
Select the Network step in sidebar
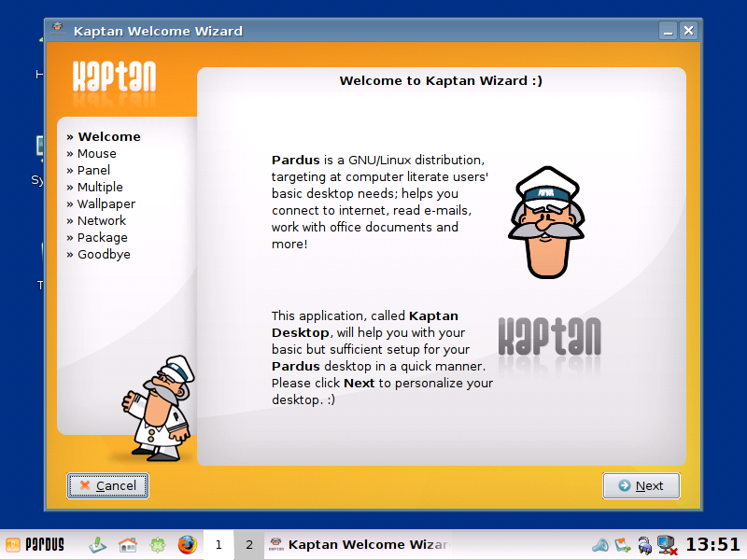(101, 220)
